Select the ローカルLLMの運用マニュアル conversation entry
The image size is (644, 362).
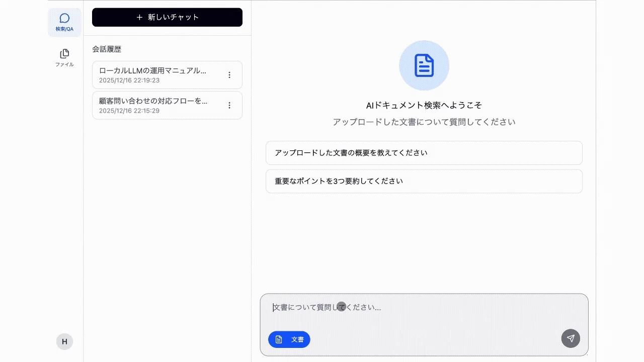point(156,74)
